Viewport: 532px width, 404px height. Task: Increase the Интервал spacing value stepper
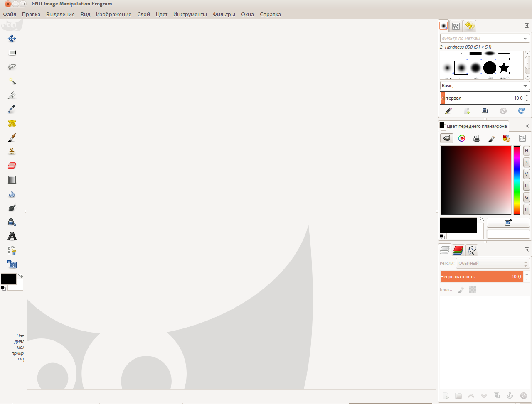[x=527, y=96]
